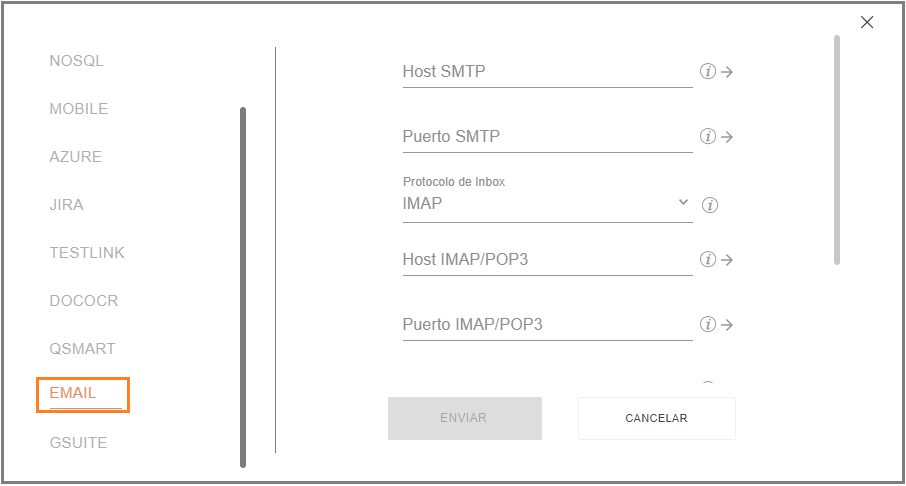Click the arrow icon next to Host SMTP
The height and width of the screenshot is (486, 906).
click(x=727, y=72)
